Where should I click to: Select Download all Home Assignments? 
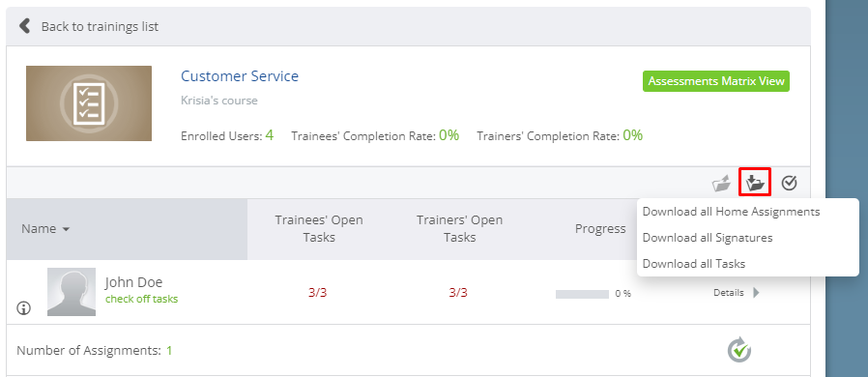(731, 212)
